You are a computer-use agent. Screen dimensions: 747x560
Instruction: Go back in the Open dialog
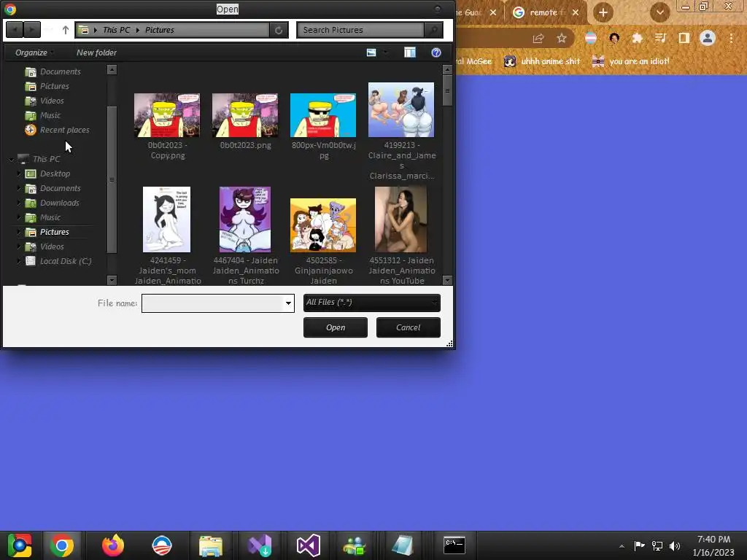[x=15, y=30]
